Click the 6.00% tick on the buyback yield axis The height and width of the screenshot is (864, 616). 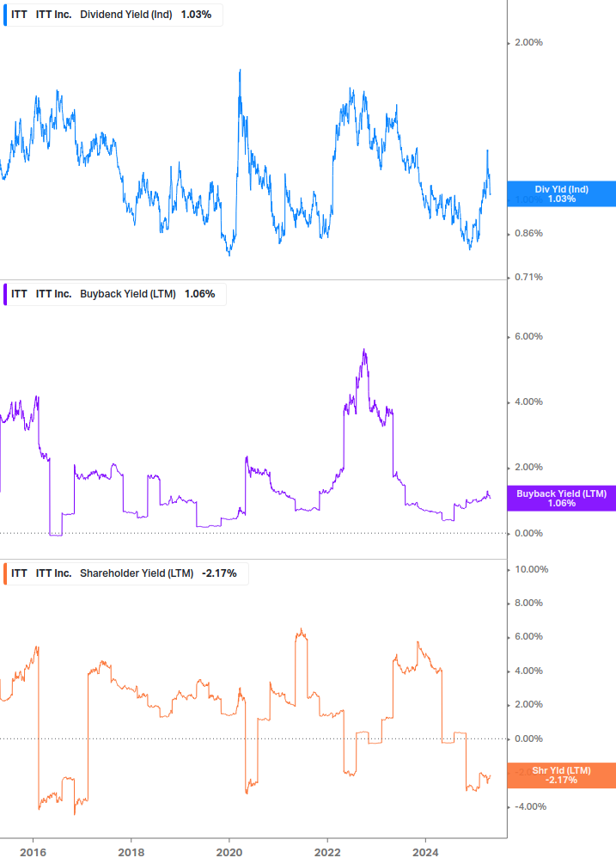pos(528,336)
